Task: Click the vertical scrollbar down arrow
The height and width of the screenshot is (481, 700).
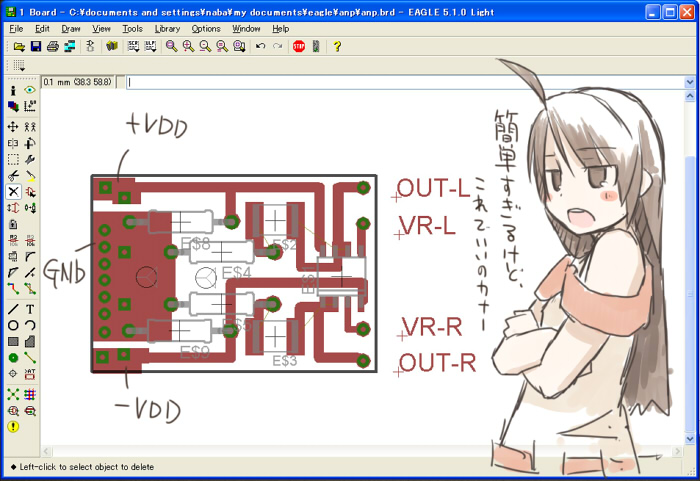Action: (x=690, y=439)
